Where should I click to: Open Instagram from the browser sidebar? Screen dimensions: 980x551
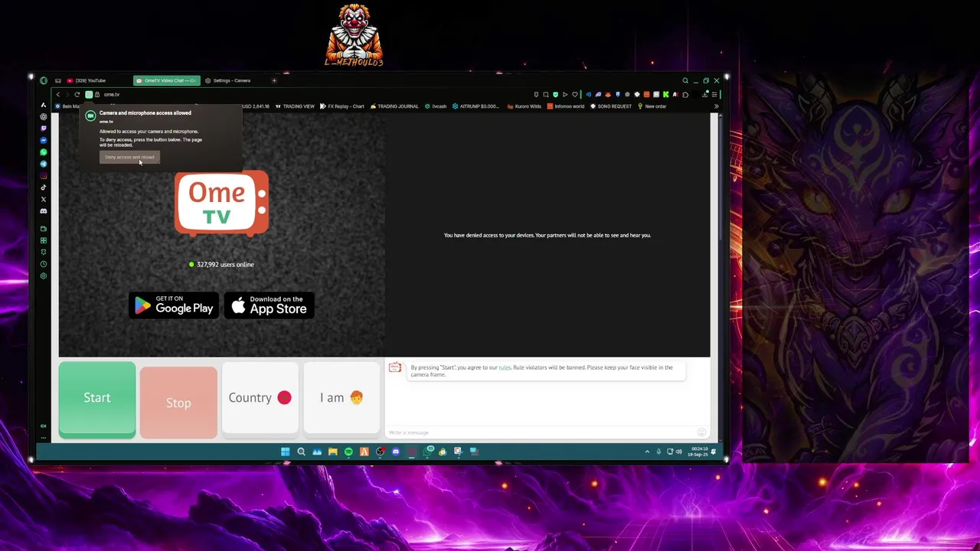[43, 175]
